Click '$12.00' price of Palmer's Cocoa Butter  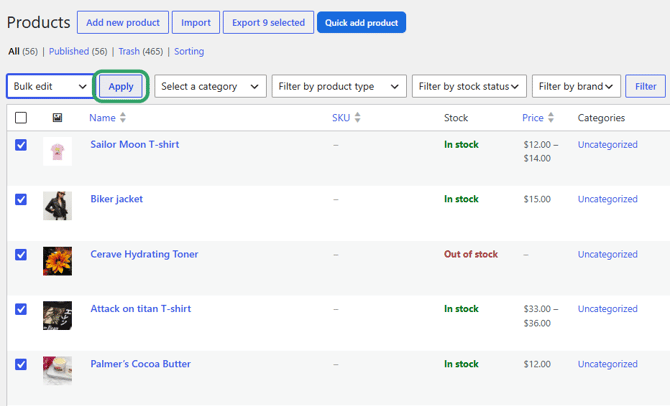[537, 364]
